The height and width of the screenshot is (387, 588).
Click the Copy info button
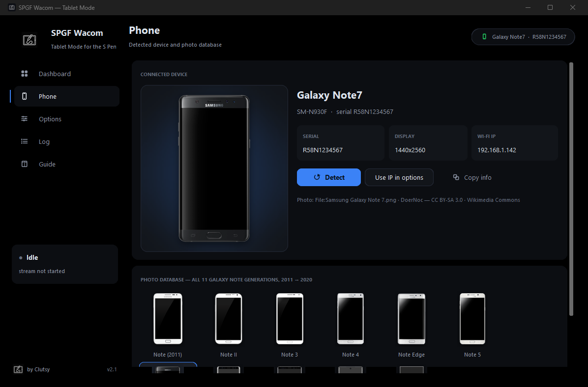[x=472, y=177]
